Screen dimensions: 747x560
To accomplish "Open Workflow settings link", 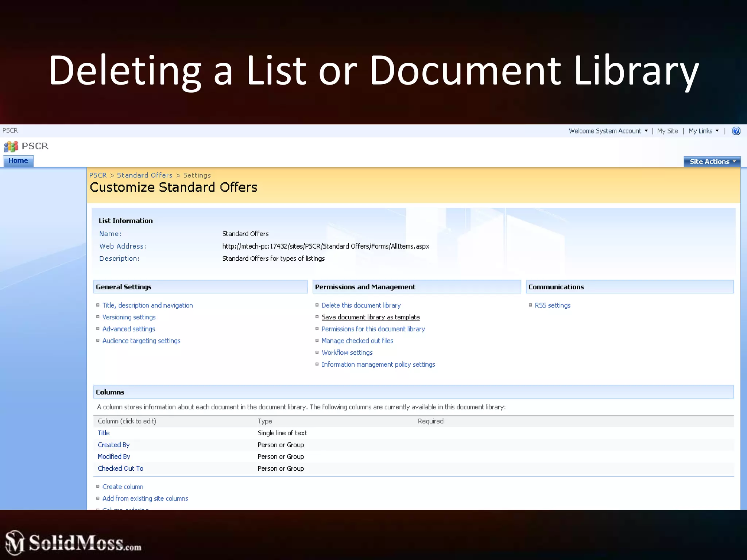I will click(347, 353).
